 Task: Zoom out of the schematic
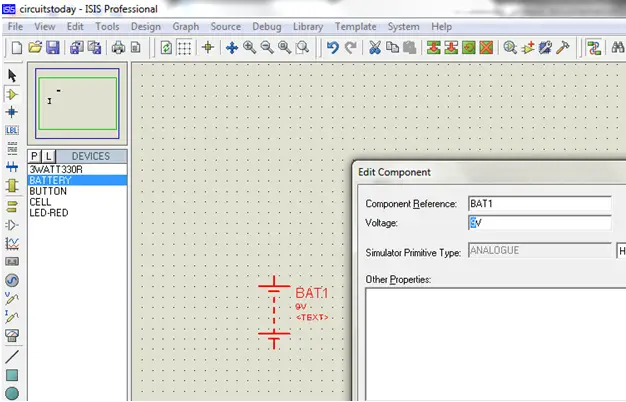coord(267,48)
